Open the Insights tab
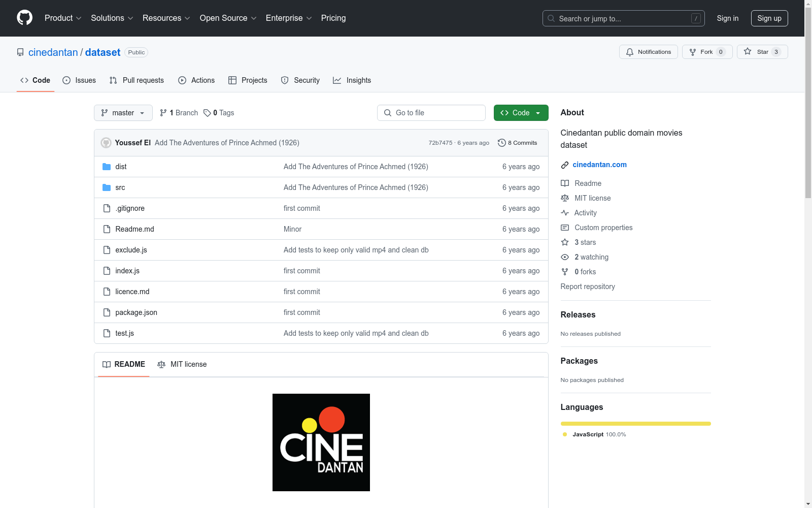Viewport: 812px width, 508px height. click(352, 80)
